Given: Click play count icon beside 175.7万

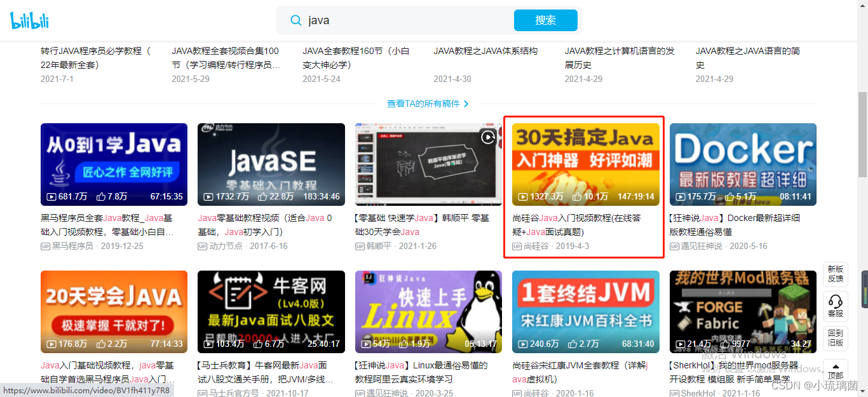Looking at the screenshot, I should 681,197.
